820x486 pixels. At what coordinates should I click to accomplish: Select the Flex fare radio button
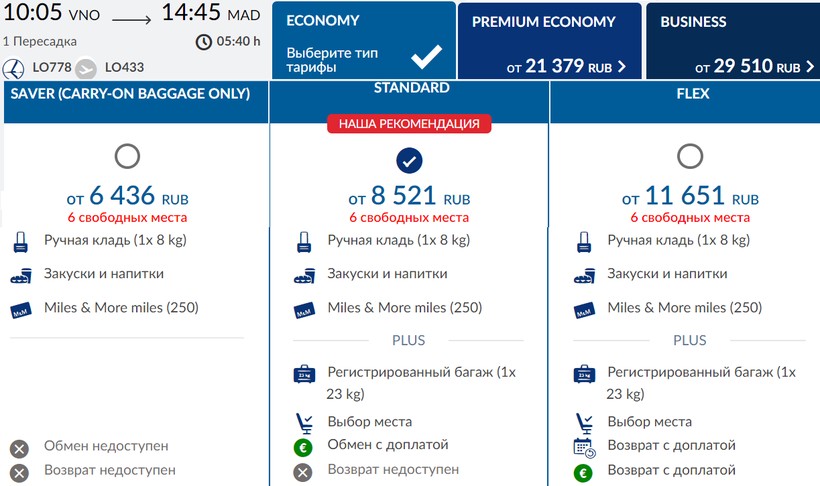click(x=690, y=156)
